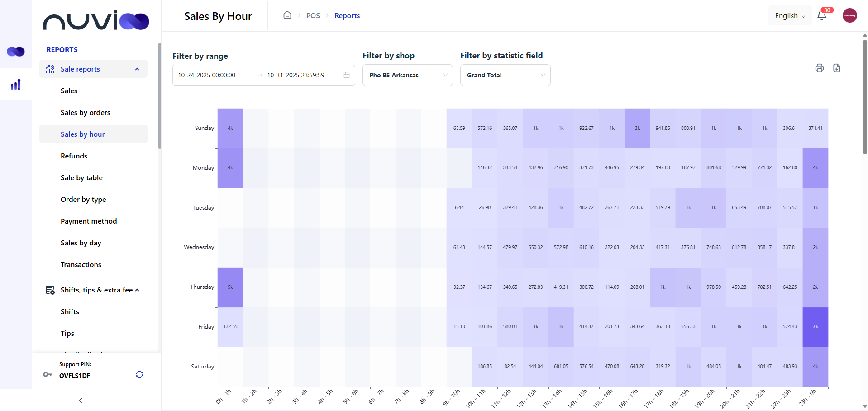The image size is (868, 411).
Task: Click the home breadcrumb icon
Action: click(x=287, y=15)
